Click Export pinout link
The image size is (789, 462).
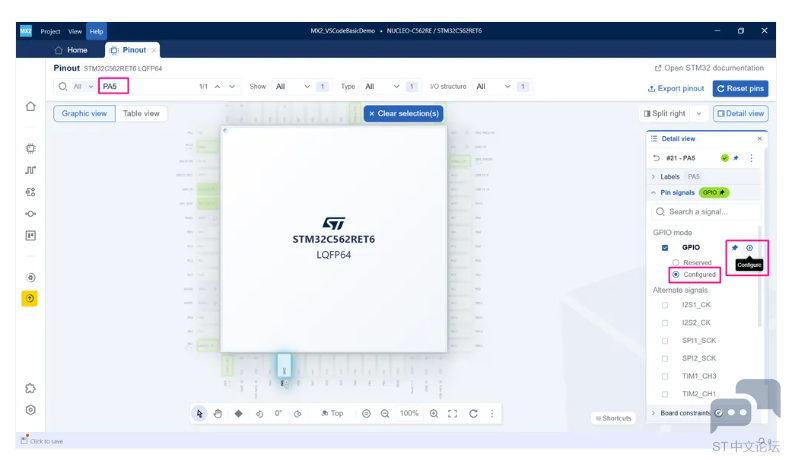tap(676, 89)
